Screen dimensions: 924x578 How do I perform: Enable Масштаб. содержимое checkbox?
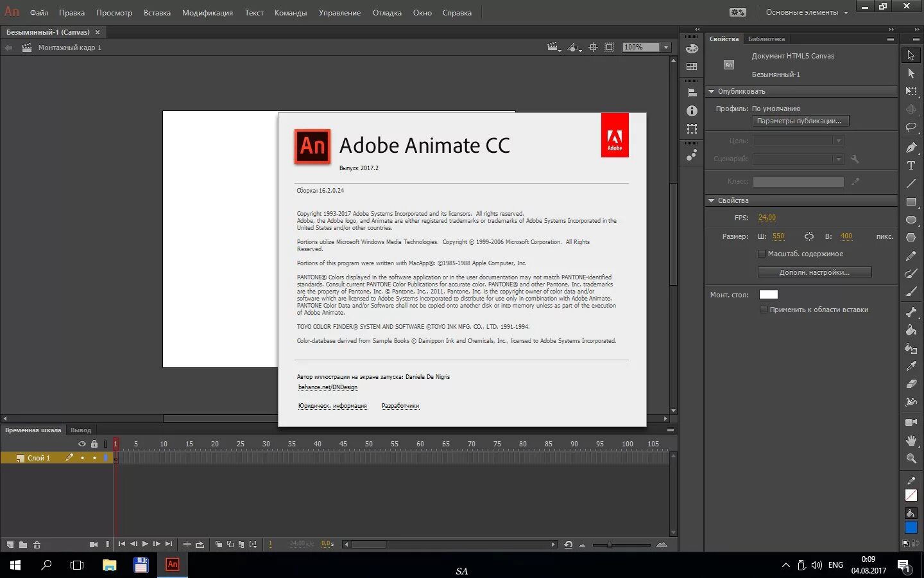coord(762,254)
